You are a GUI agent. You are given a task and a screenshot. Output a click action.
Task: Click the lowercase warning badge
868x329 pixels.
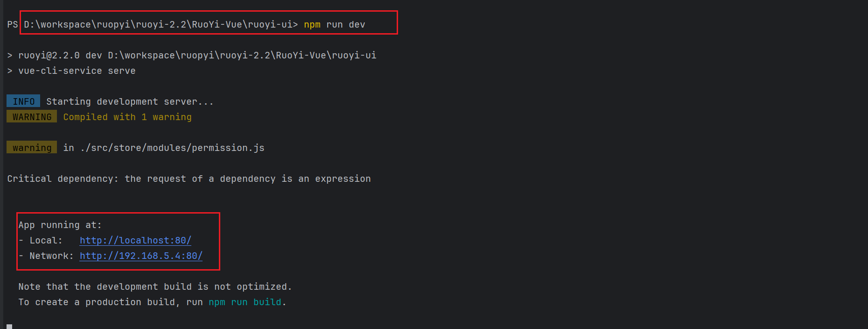[32, 148]
